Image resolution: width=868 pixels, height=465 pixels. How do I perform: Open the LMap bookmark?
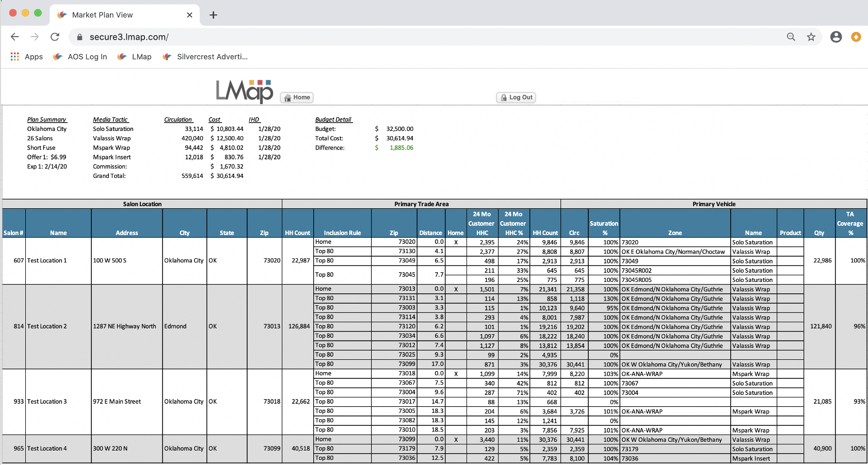coord(134,57)
